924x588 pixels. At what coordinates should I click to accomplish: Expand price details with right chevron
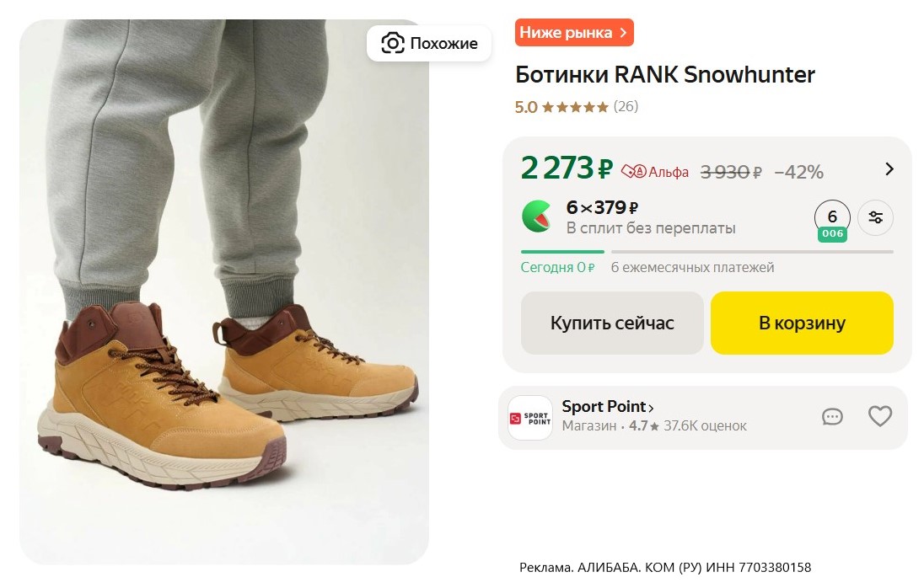tap(889, 168)
